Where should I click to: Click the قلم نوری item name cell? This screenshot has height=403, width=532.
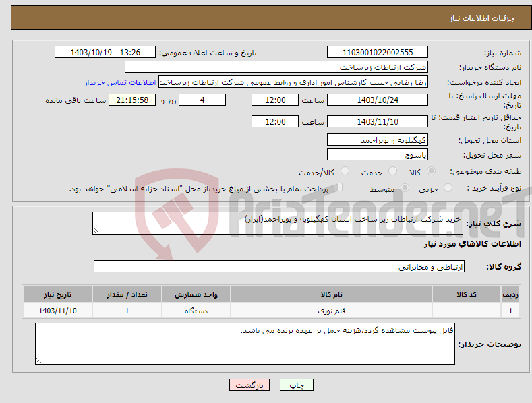[x=331, y=311]
